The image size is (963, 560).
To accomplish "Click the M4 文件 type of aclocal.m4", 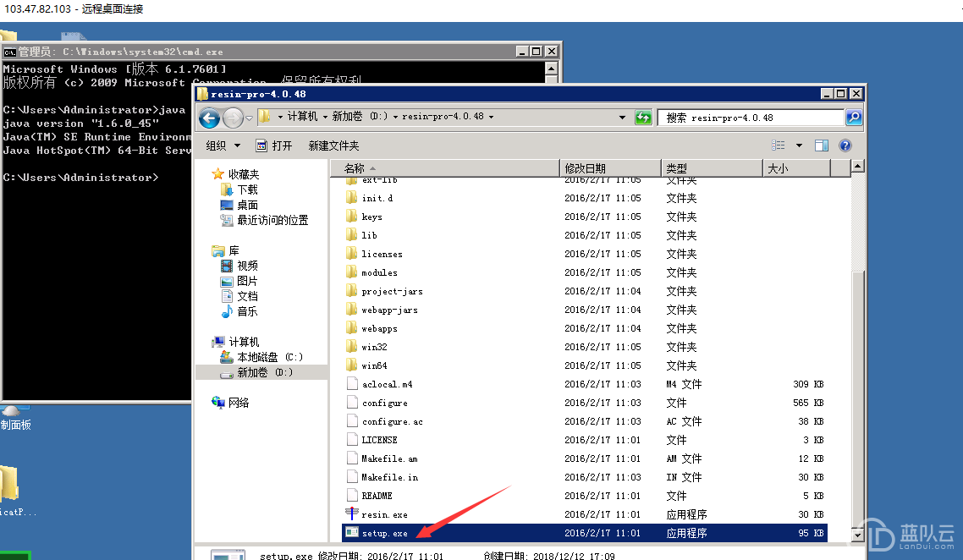I will (685, 384).
